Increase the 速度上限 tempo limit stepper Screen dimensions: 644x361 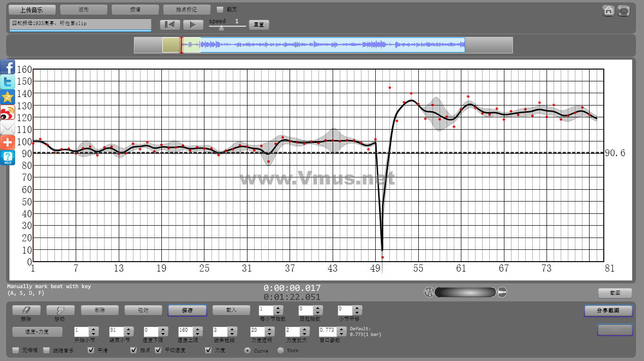[x=197, y=329]
